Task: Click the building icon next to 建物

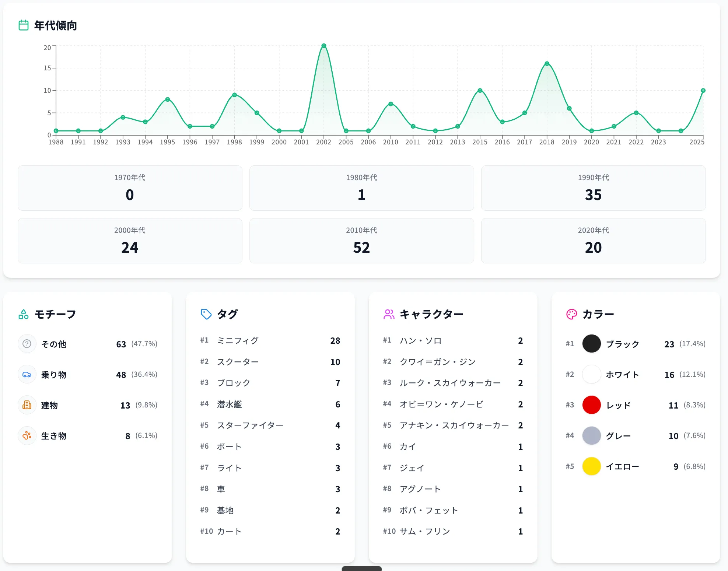Action: point(27,405)
